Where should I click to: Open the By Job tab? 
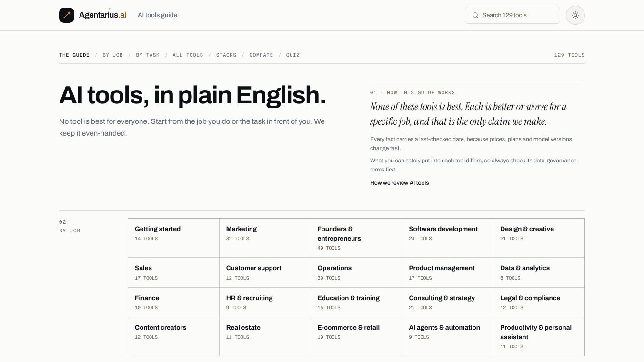click(x=113, y=55)
